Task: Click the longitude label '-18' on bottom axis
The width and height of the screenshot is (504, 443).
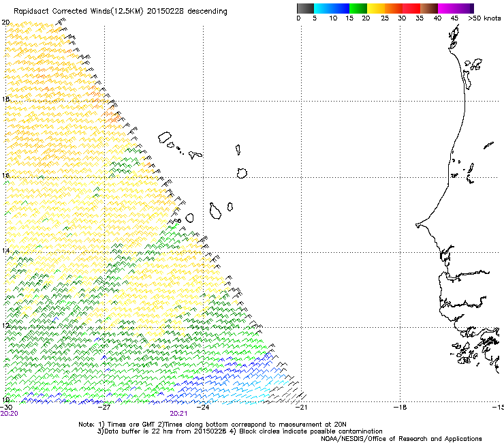Action: (x=400, y=407)
